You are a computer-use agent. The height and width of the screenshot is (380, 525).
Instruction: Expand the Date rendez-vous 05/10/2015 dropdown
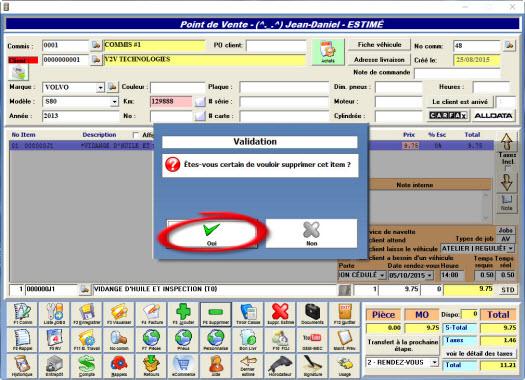pyautogui.click(x=430, y=276)
